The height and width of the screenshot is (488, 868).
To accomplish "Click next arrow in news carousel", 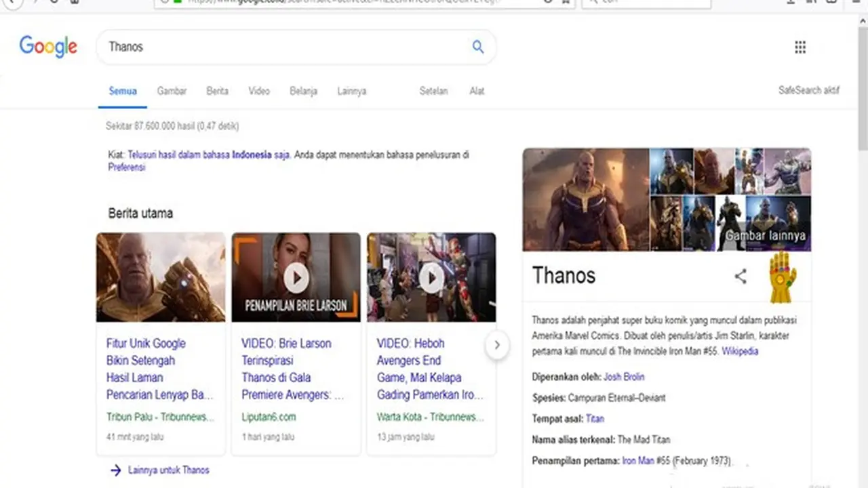I will [497, 345].
